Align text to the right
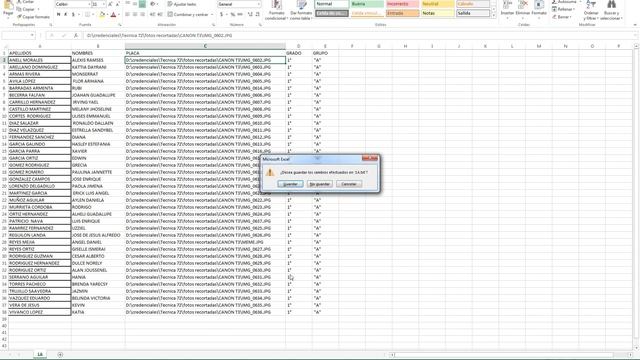640x360 pixels. [x=142, y=15]
